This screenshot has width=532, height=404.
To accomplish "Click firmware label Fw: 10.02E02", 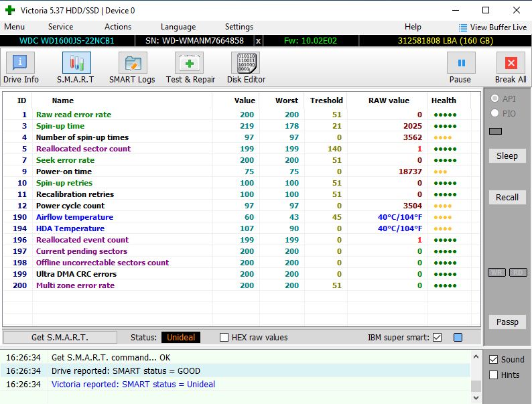I will [x=310, y=41].
